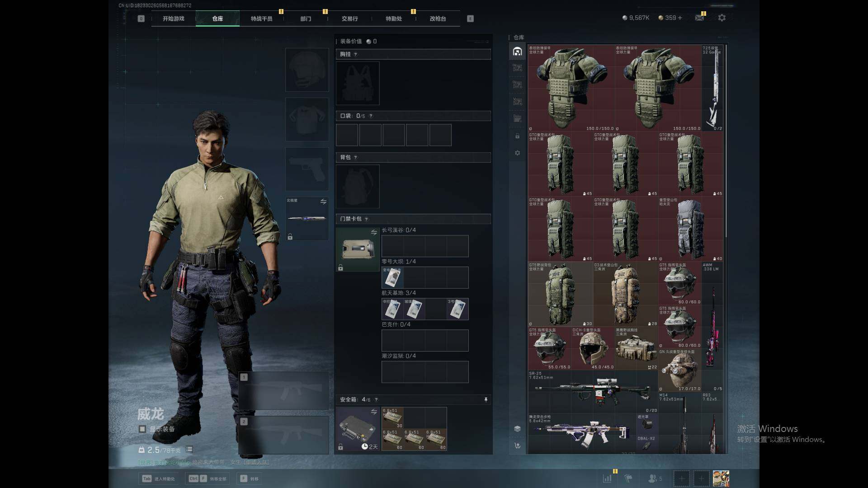Click the stack layers icon in sidebar
This screenshot has height=488, width=868.
[517, 428]
